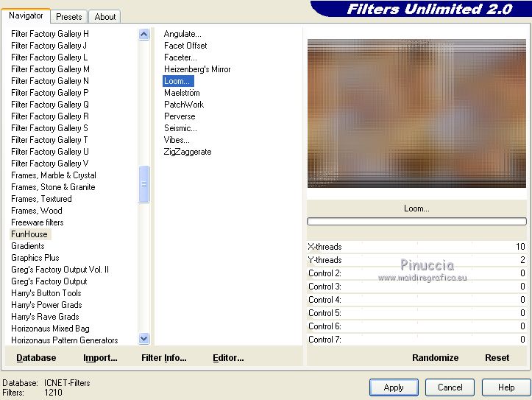Screen dimensions: 532x400
Task: Select Filter Factory Gallery H category
Action: 50,34
